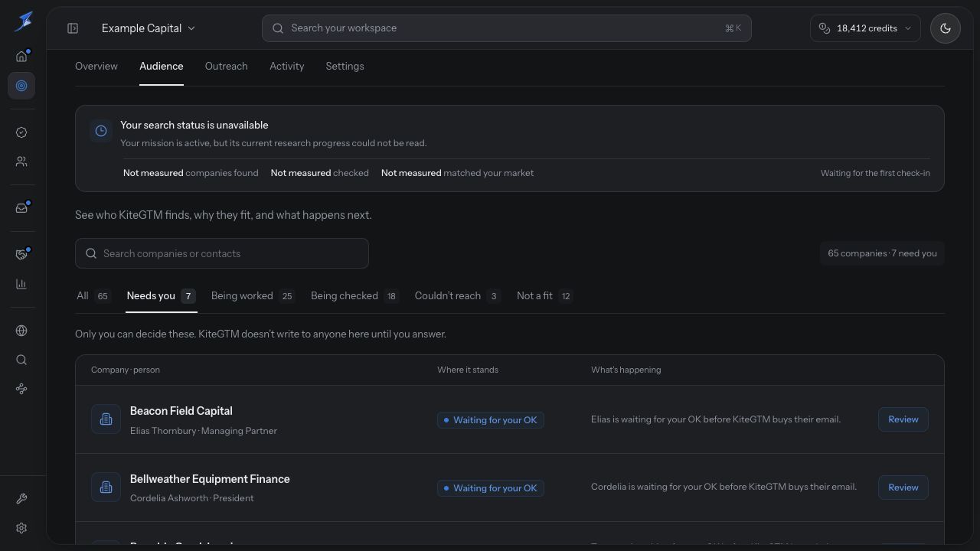Image resolution: width=980 pixels, height=551 pixels.
Task: Click the Beacon Field Capital building icon
Action: tap(106, 419)
